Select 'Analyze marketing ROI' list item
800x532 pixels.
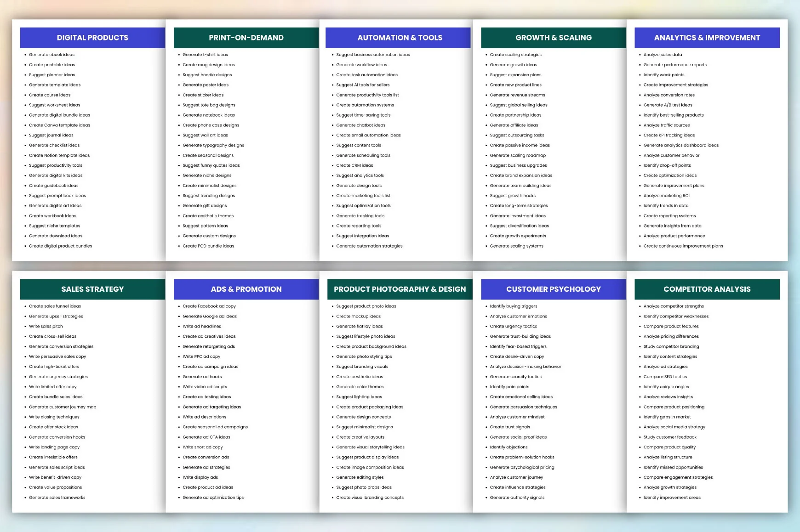666,196
